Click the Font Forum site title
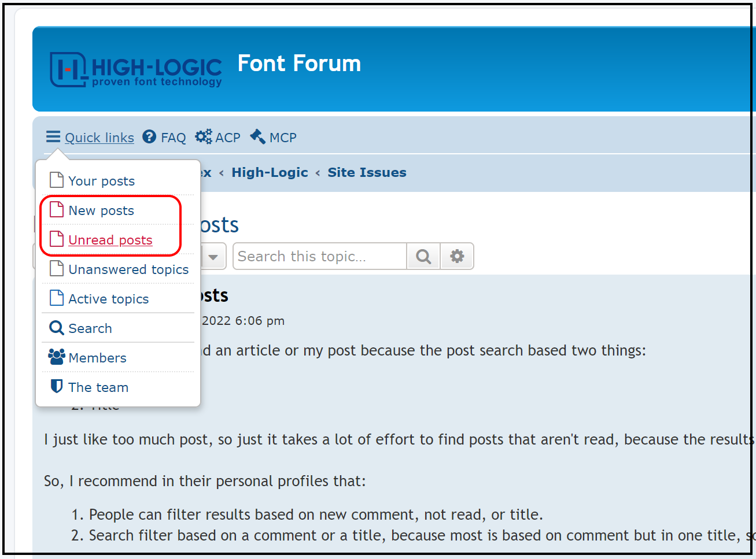The width and height of the screenshot is (756, 559). tap(299, 64)
